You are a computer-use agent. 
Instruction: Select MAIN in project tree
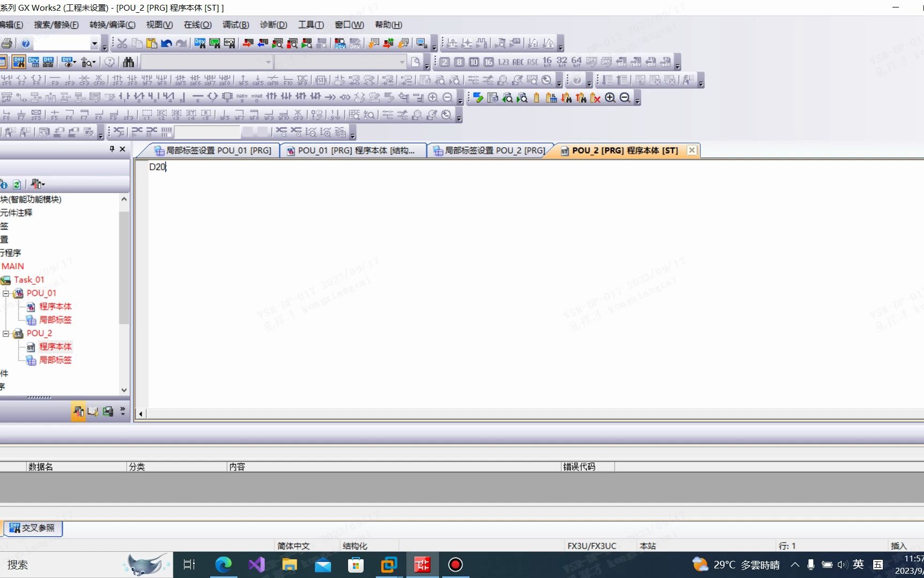(13, 267)
